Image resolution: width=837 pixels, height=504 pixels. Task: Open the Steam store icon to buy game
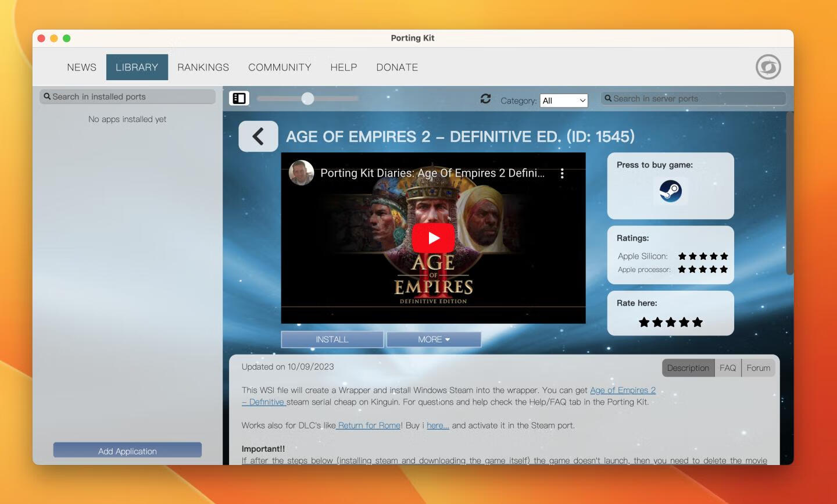pos(670,191)
